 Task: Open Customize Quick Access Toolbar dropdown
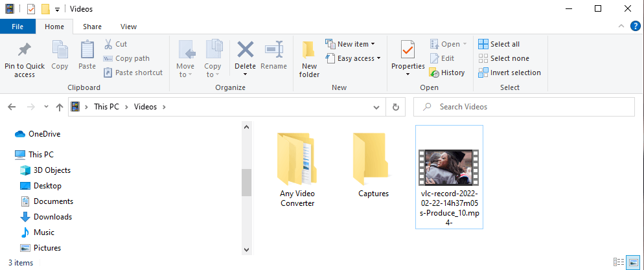57,9
